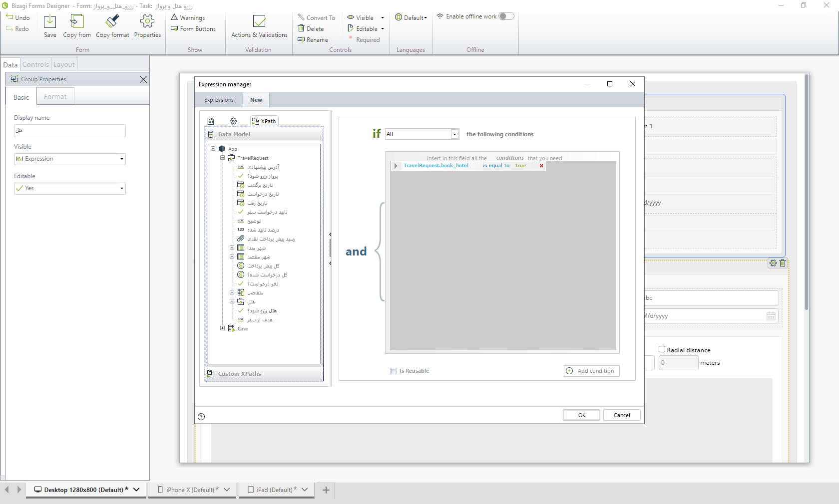Expand the هتل entity node
The image size is (839, 504).
[x=232, y=301]
